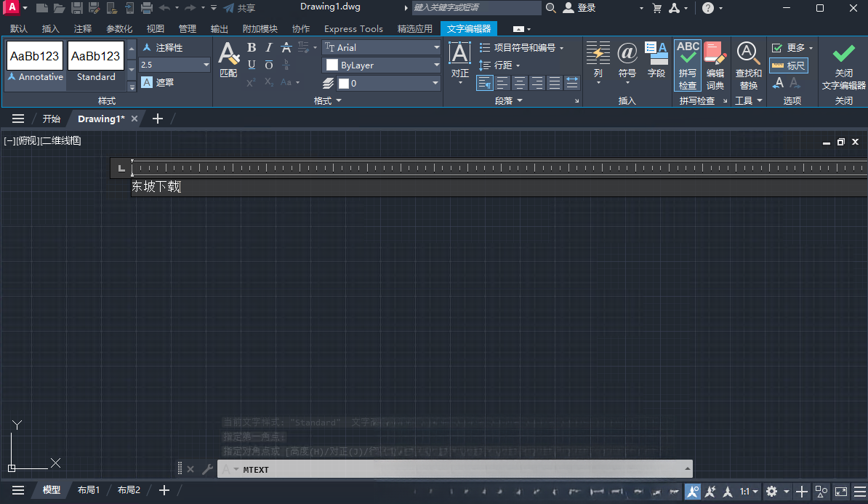868x504 pixels.
Task: Select default paragraph alignment
Action: click(484, 83)
